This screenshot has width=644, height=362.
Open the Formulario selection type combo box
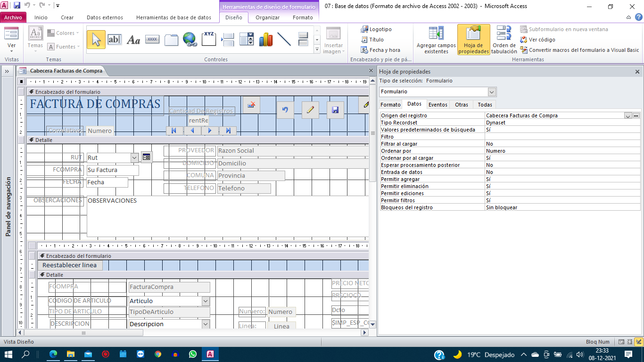click(x=492, y=91)
